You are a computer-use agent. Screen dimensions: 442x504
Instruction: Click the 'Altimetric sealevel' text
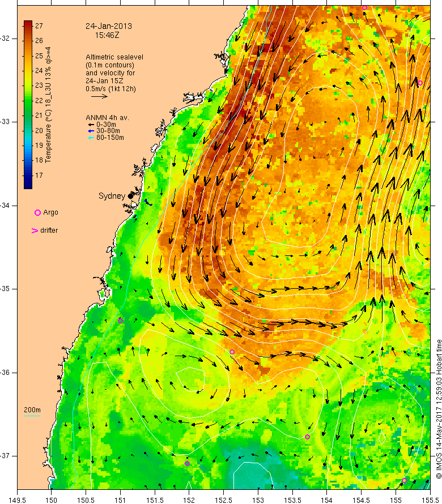pos(114,57)
